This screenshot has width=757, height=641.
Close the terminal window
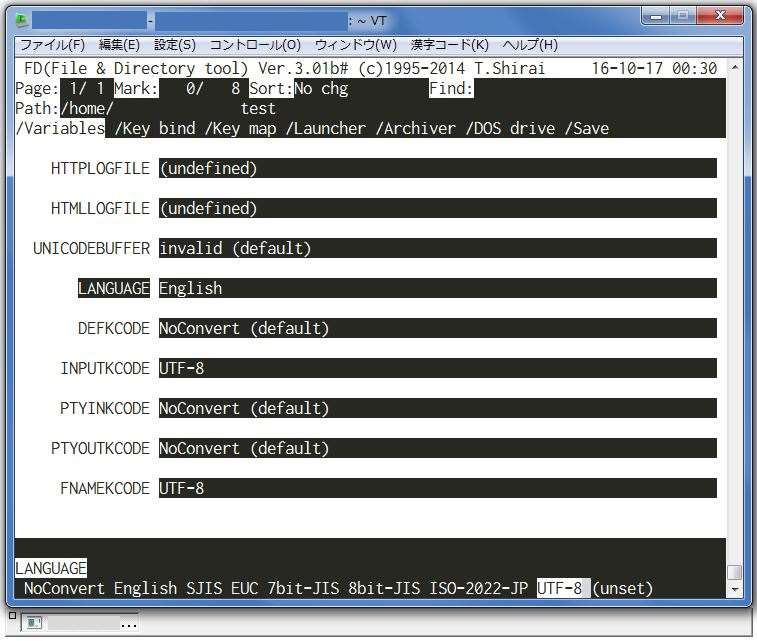point(719,16)
